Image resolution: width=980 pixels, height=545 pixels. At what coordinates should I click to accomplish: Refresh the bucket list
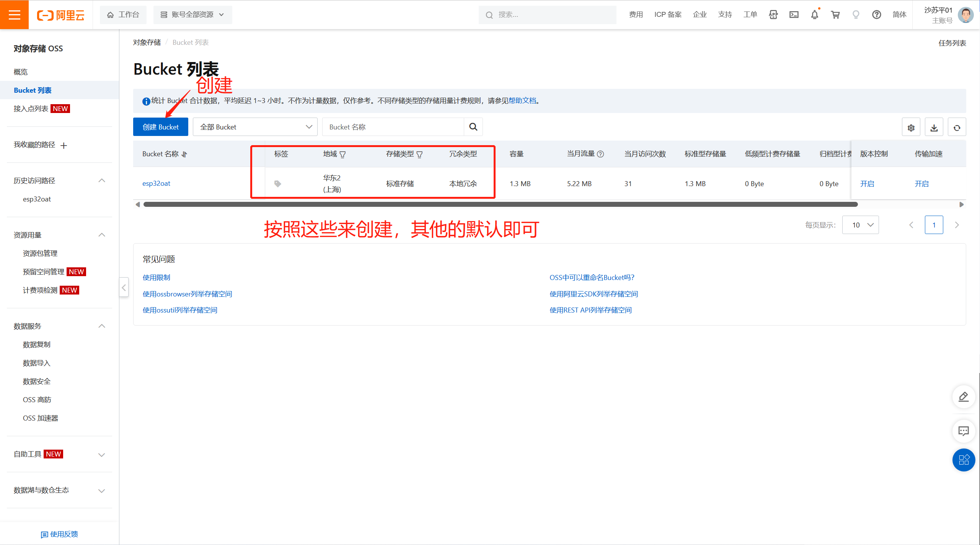(957, 127)
